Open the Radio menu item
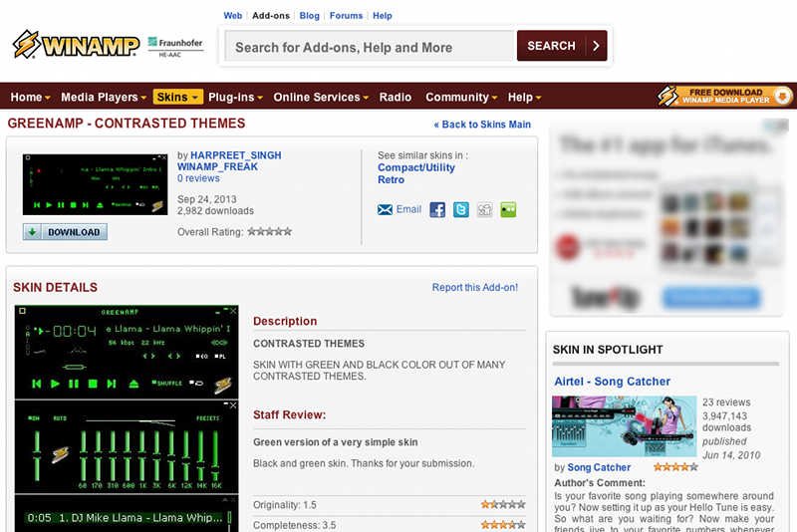Image resolution: width=797 pixels, height=532 pixels. 396,98
